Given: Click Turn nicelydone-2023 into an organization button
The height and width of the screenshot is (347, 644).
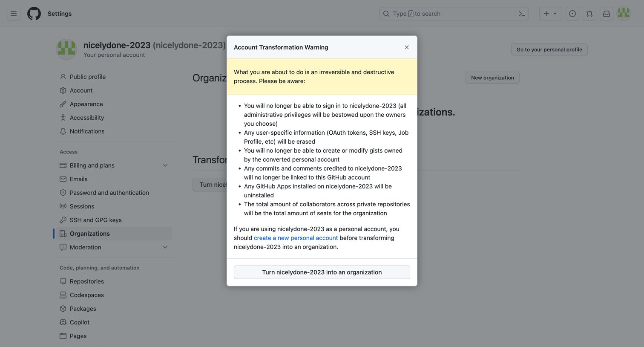Looking at the screenshot, I should coord(322,272).
